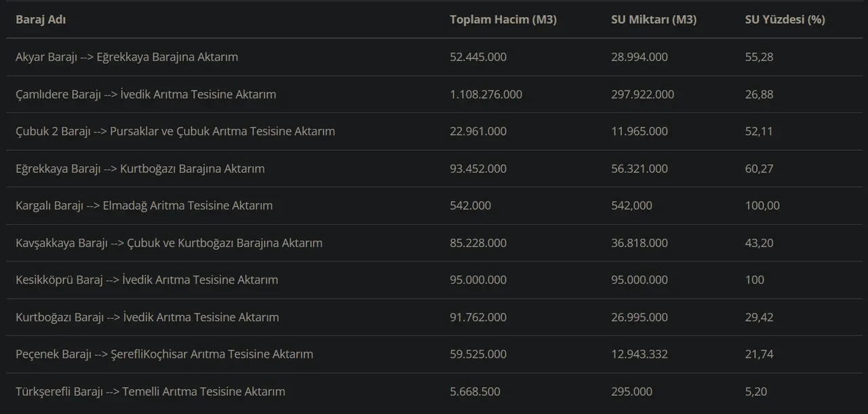Select the Çubuk 2 Barajı row name
The height and width of the screenshot is (414, 868).
(175, 131)
